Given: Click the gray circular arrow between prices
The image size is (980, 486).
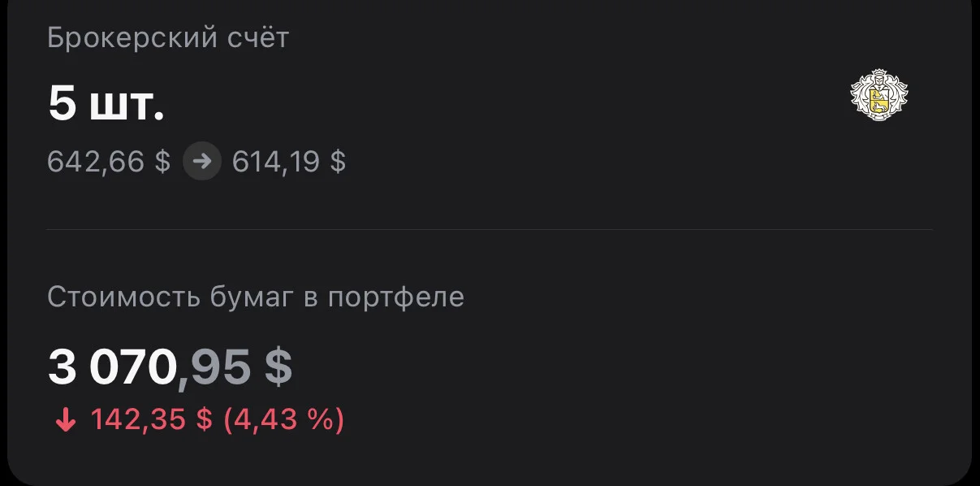Looking at the screenshot, I should coord(201,161).
